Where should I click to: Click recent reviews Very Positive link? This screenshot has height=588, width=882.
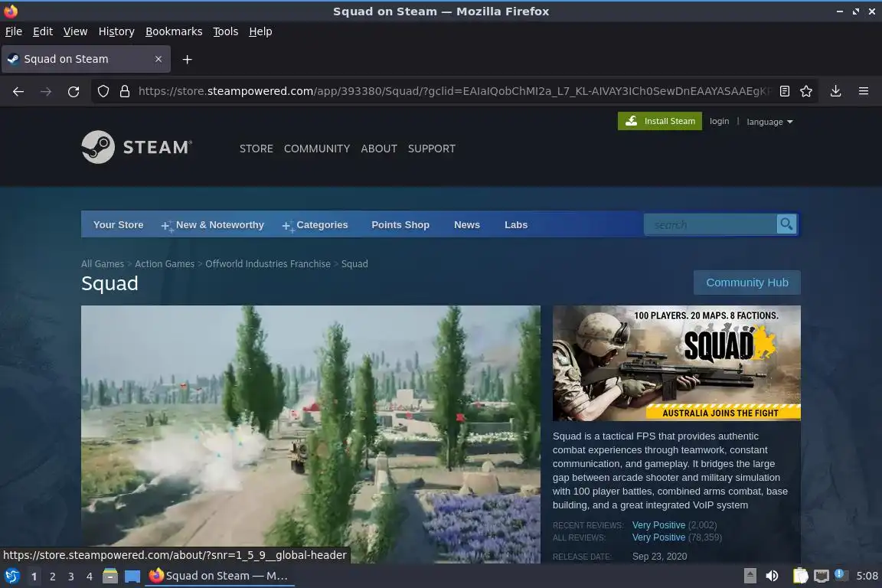(658, 525)
